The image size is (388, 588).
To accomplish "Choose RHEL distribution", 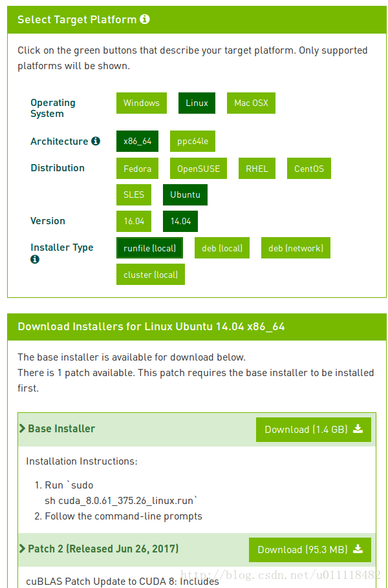I will [x=257, y=169].
